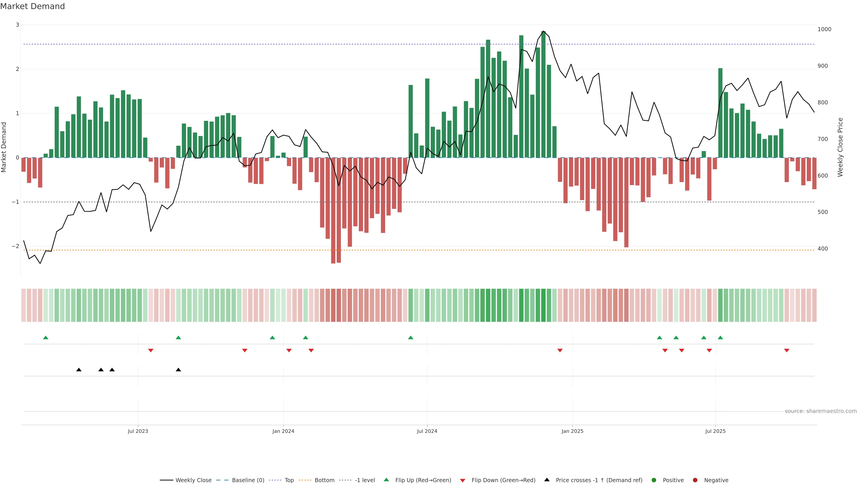Viewport: 868px width, 488px height.
Task: Click flip-up marker just after Jul 2025
Action: click(720, 338)
